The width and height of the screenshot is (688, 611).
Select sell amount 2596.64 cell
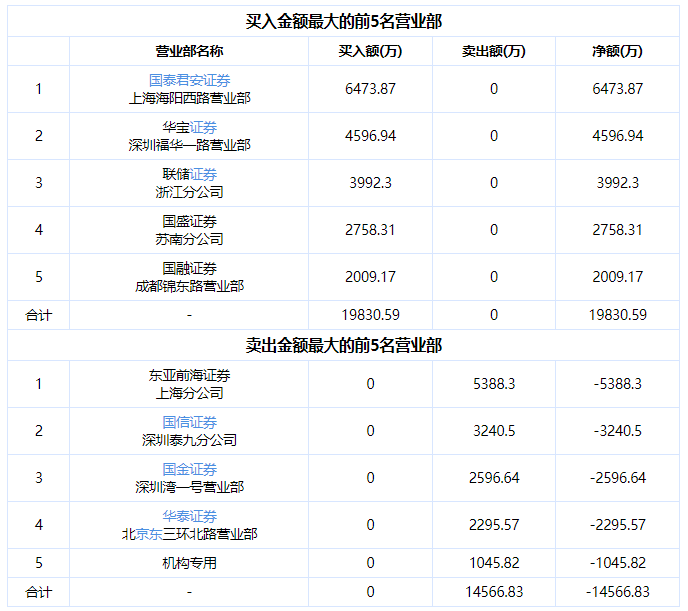click(x=494, y=478)
